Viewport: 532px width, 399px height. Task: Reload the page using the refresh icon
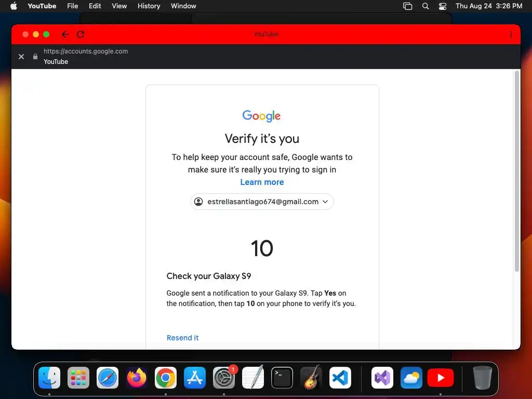(81, 34)
